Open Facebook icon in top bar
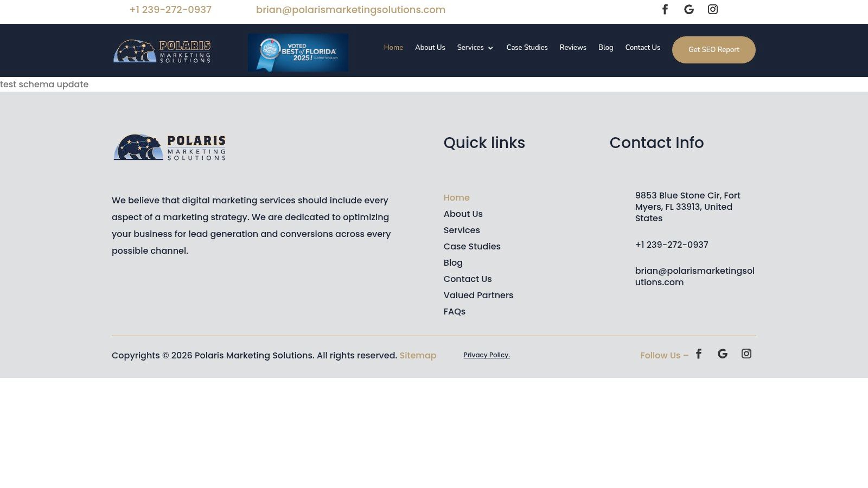 click(x=665, y=9)
